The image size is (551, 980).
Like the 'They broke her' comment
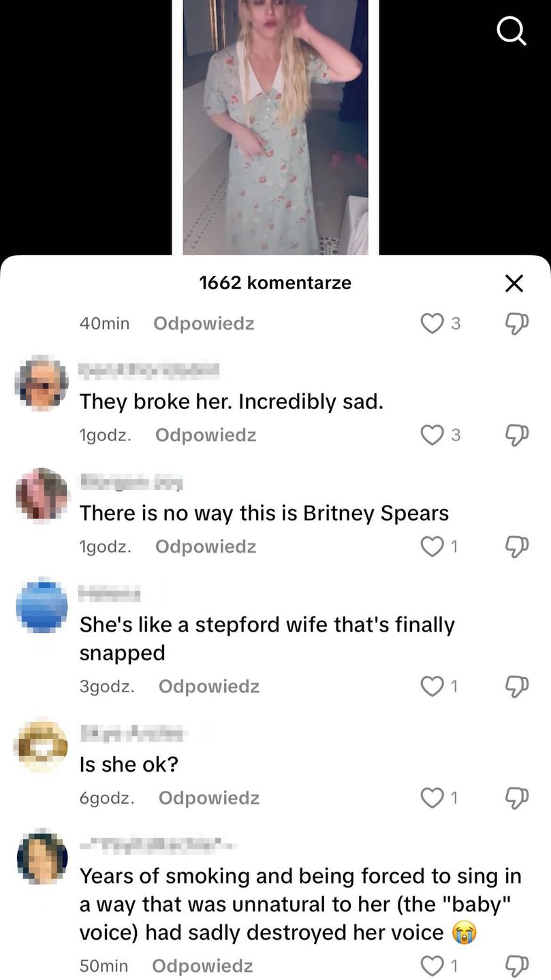[x=432, y=434]
